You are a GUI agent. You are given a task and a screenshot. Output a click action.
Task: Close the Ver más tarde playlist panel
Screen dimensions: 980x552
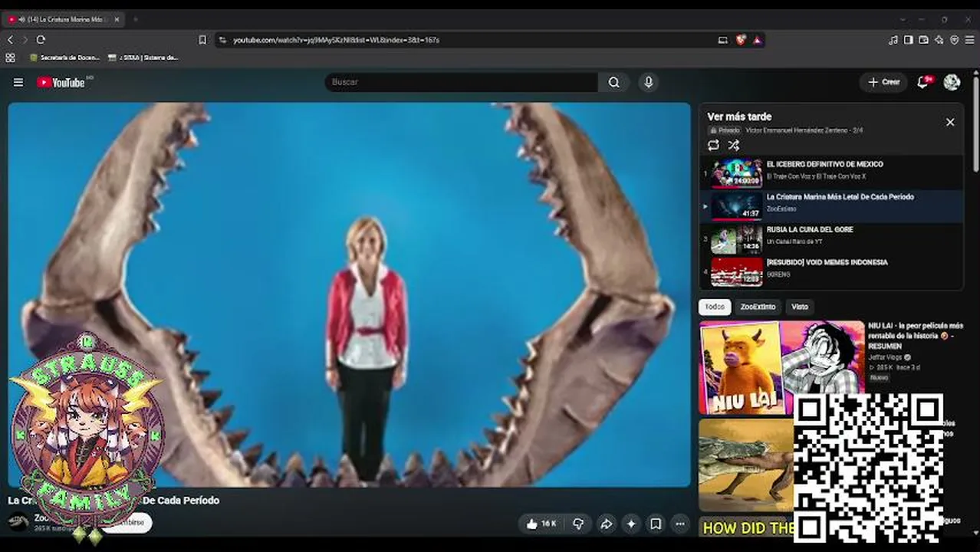[950, 122]
